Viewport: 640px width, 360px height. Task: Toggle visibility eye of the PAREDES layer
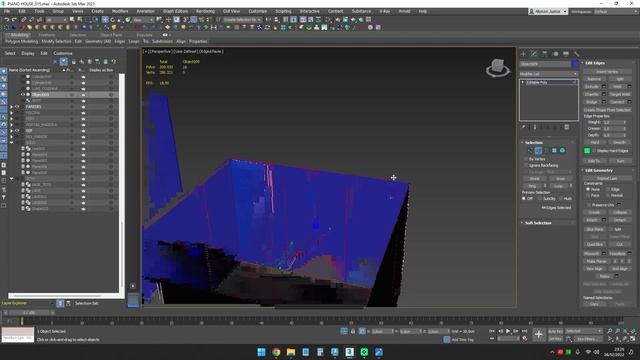(18, 107)
